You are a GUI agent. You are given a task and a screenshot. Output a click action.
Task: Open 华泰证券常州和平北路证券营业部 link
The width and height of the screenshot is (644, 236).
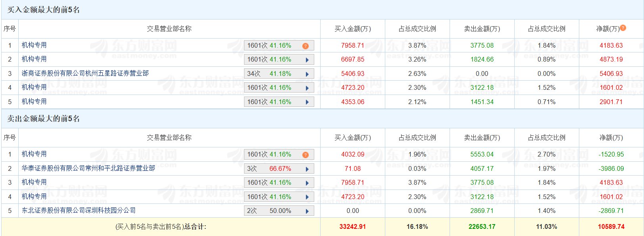pyautogui.click(x=88, y=168)
